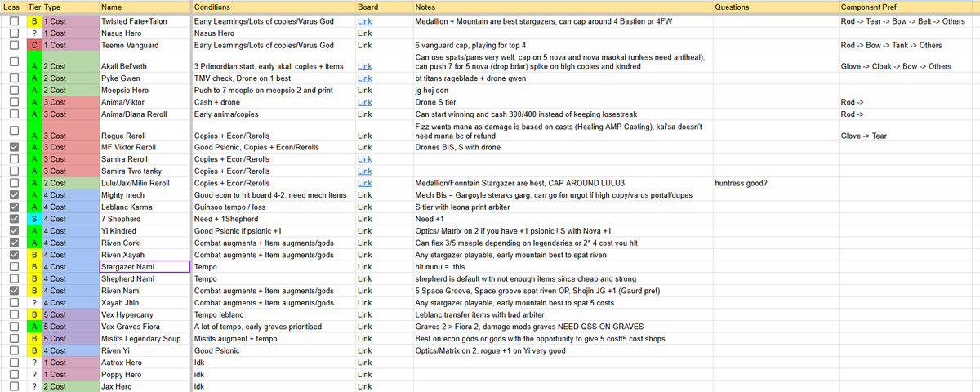Select the Rogue Reroll name cell
This screenshot has width=980, height=392.
pyautogui.click(x=145, y=131)
